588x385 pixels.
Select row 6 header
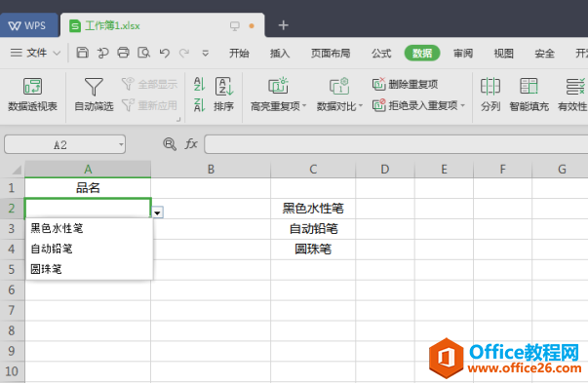click(12, 289)
